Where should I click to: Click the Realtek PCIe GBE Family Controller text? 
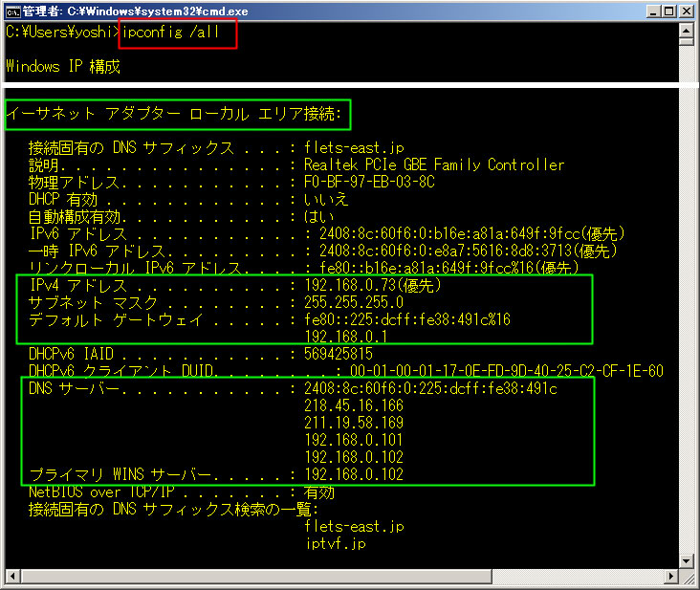(434, 164)
